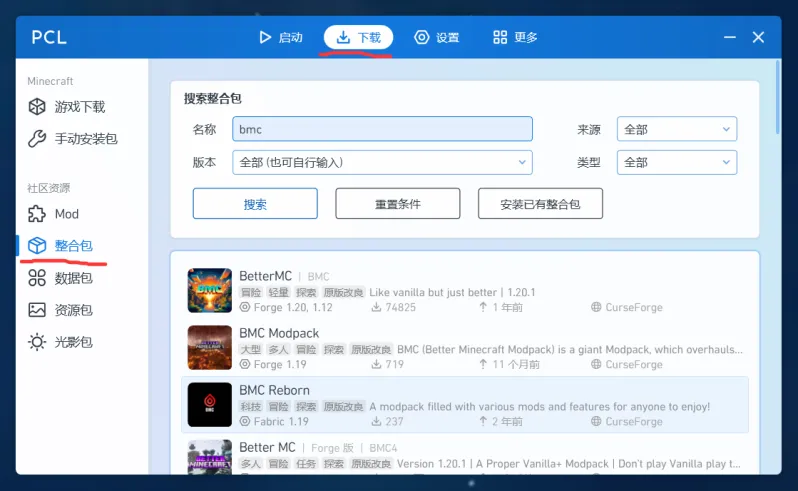The image size is (798, 491).
Task: Open the 版本 version dropdown
Action: click(382, 162)
